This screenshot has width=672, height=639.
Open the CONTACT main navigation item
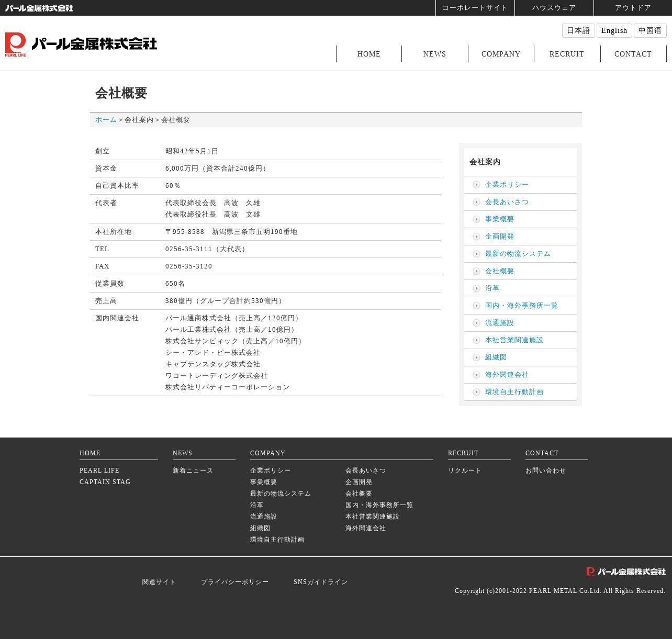point(633,54)
